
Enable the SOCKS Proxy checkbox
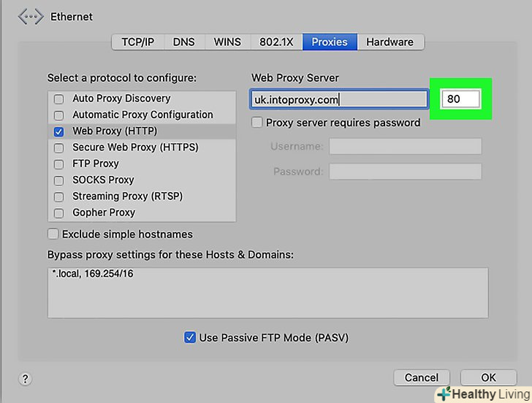(58, 180)
